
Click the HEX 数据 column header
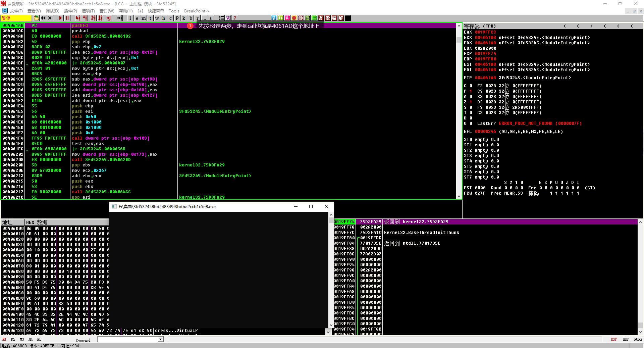click(x=37, y=222)
